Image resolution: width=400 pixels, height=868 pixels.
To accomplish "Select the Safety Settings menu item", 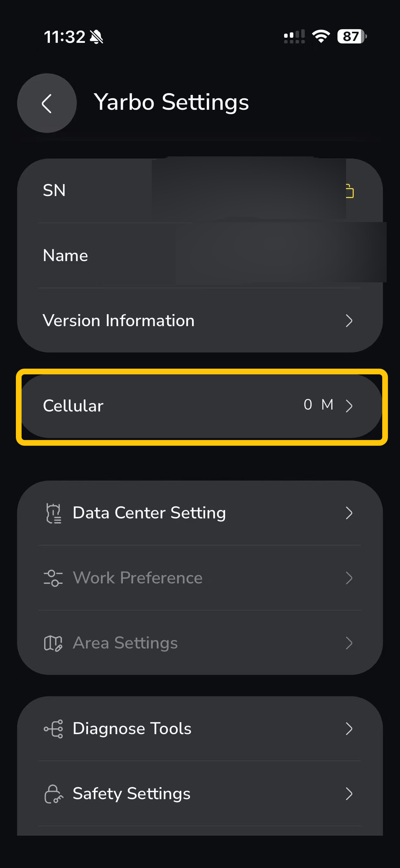I will (x=131, y=793).
